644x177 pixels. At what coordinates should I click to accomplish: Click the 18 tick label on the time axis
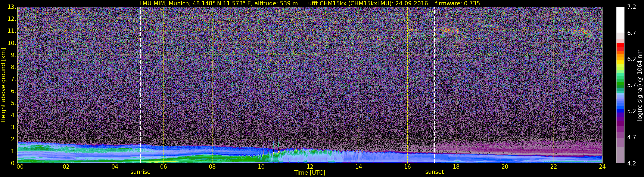pyautogui.click(x=456, y=167)
